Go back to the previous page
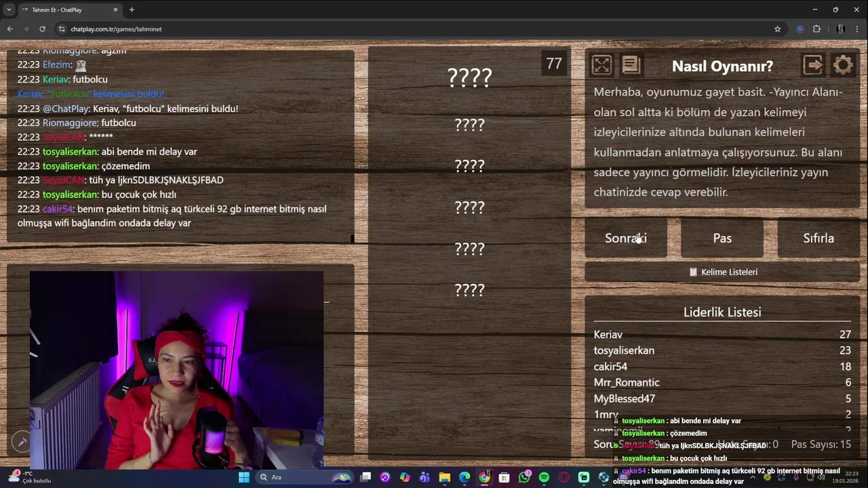The image size is (868, 488). pos(9,29)
